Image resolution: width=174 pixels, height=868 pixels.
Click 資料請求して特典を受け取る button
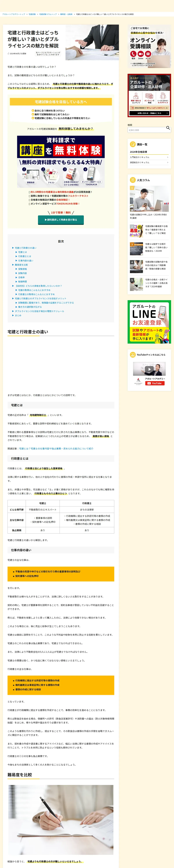(61, 220)
